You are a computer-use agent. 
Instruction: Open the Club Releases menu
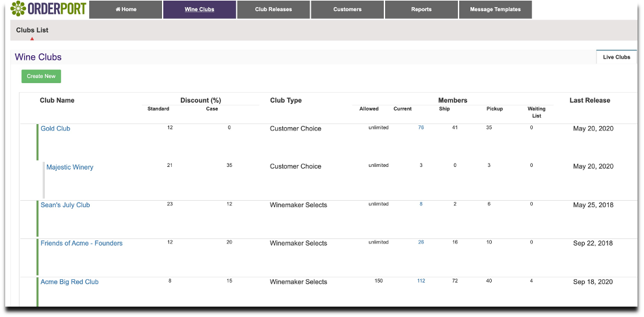273,10
